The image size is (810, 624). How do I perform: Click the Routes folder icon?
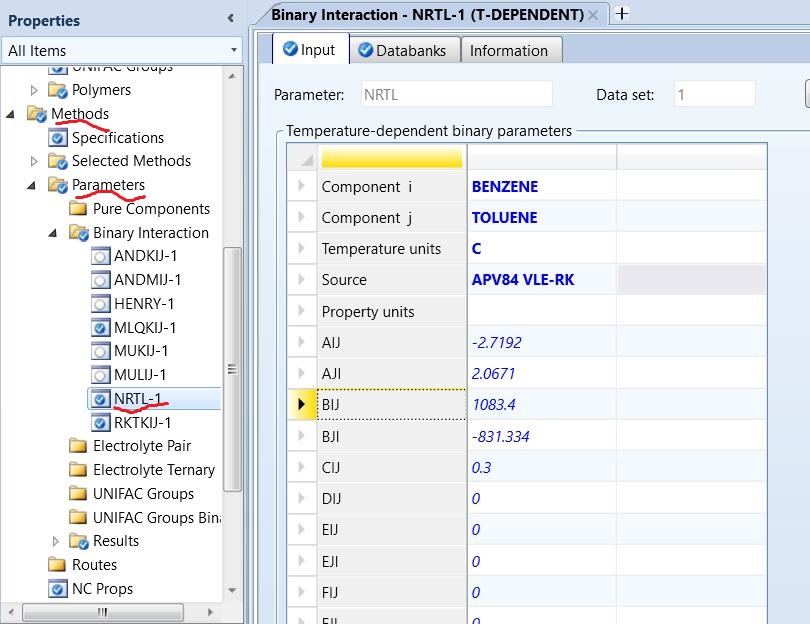[58, 565]
